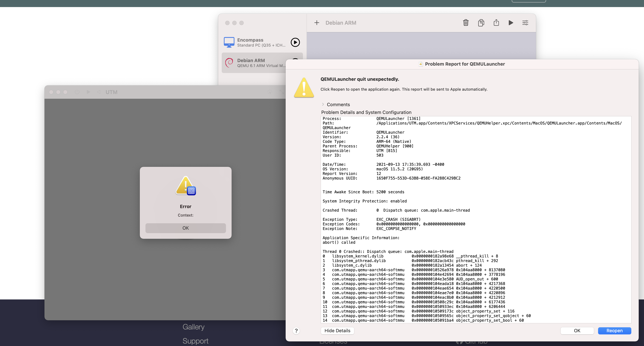Click the power icon in the UTM window

(77, 92)
